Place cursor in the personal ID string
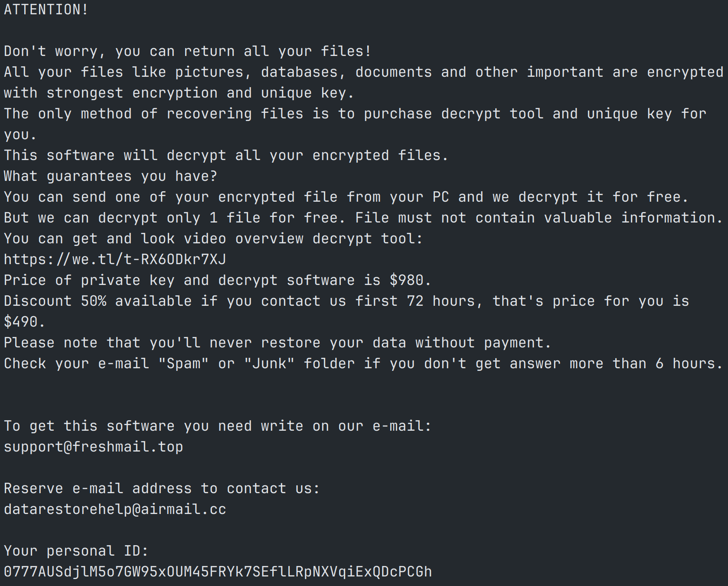Image resolution: width=728 pixels, height=586 pixels. pyautogui.click(x=218, y=572)
